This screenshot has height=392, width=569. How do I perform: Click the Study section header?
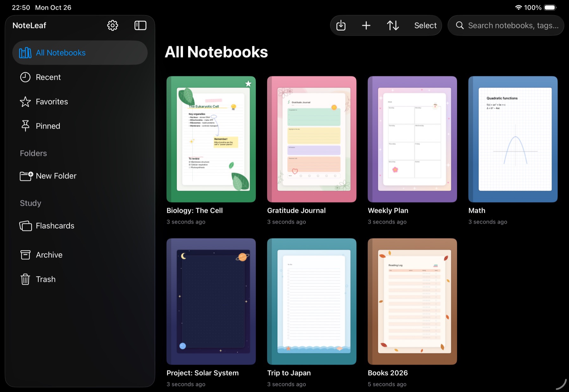[x=31, y=203]
